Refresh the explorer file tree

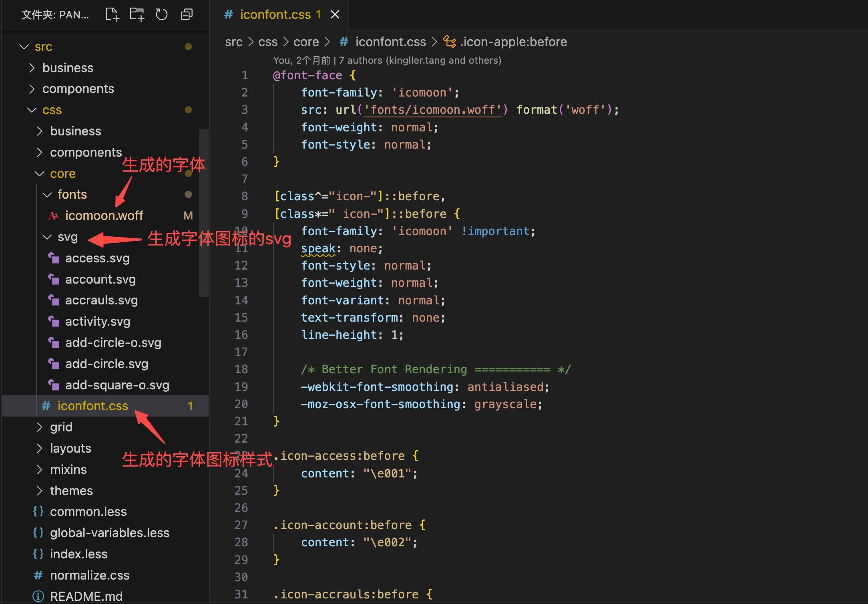tap(162, 15)
